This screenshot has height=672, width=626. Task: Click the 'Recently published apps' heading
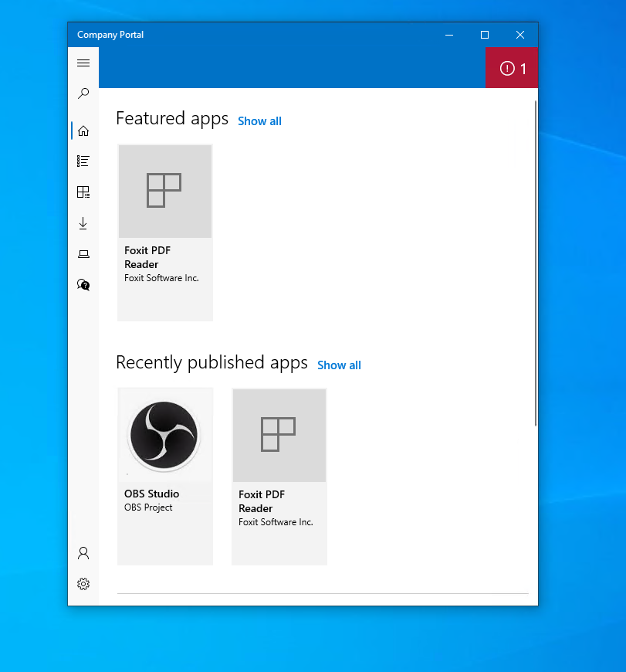pos(211,362)
